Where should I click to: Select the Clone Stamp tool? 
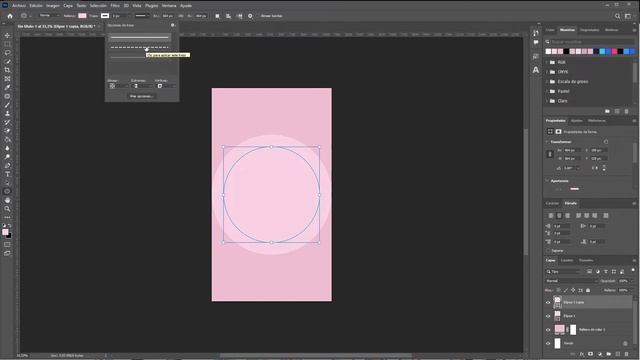point(7,113)
